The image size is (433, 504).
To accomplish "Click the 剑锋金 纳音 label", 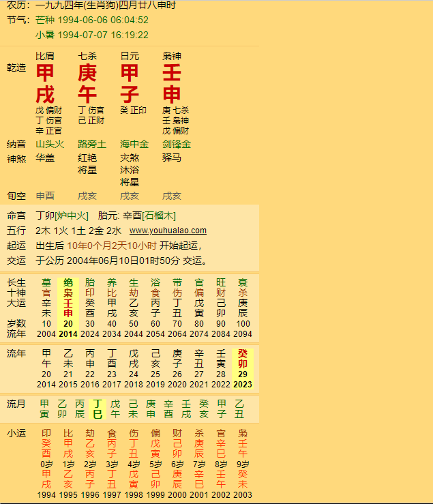I will pyautogui.click(x=177, y=144).
